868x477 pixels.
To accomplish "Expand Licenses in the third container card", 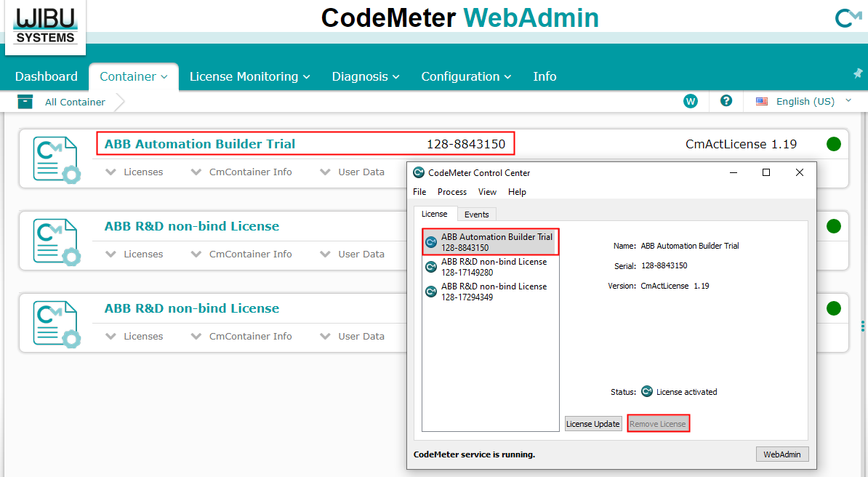I will coord(134,336).
